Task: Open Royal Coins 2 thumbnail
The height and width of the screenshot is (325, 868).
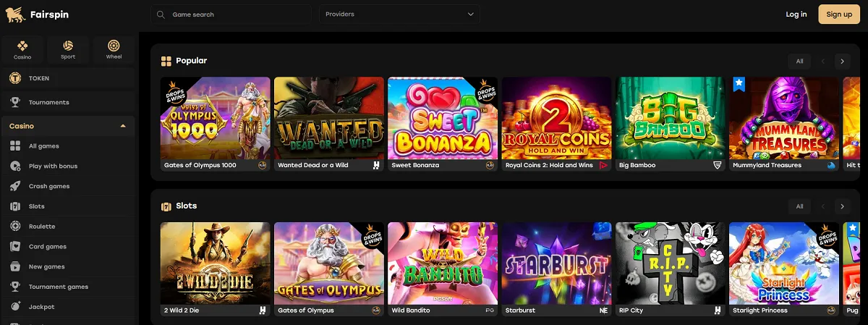Action: pyautogui.click(x=556, y=118)
